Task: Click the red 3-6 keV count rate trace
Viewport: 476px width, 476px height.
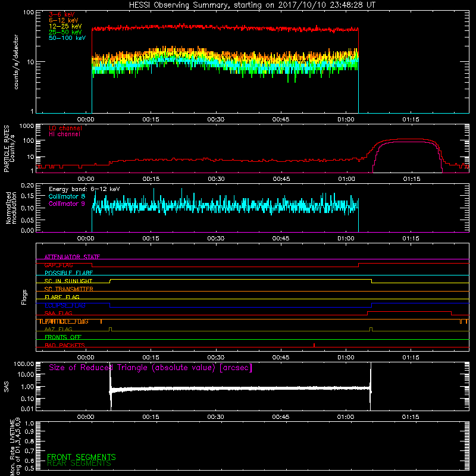Action: point(225,28)
